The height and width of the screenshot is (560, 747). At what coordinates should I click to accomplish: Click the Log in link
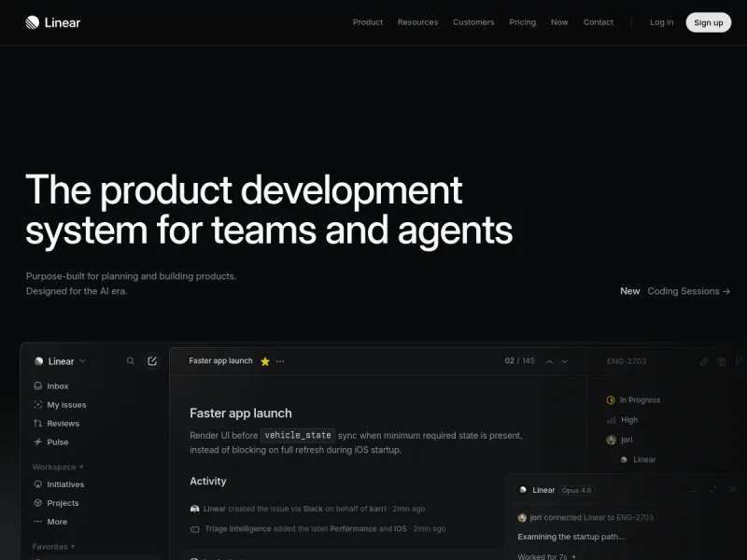click(x=661, y=22)
